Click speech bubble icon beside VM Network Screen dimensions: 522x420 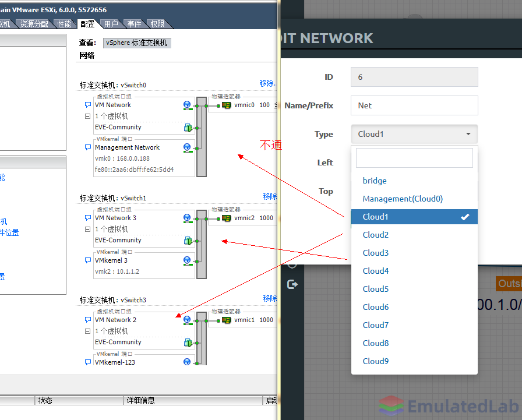pos(88,105)
